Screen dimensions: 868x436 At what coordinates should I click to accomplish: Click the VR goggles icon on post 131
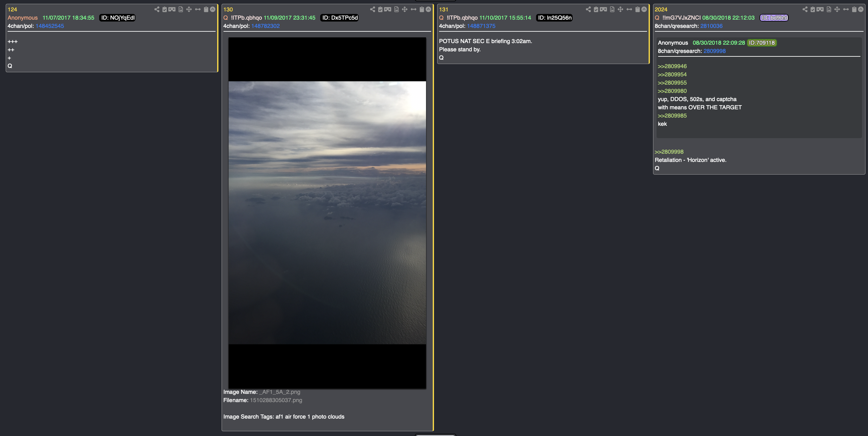(x=603, y=10)
